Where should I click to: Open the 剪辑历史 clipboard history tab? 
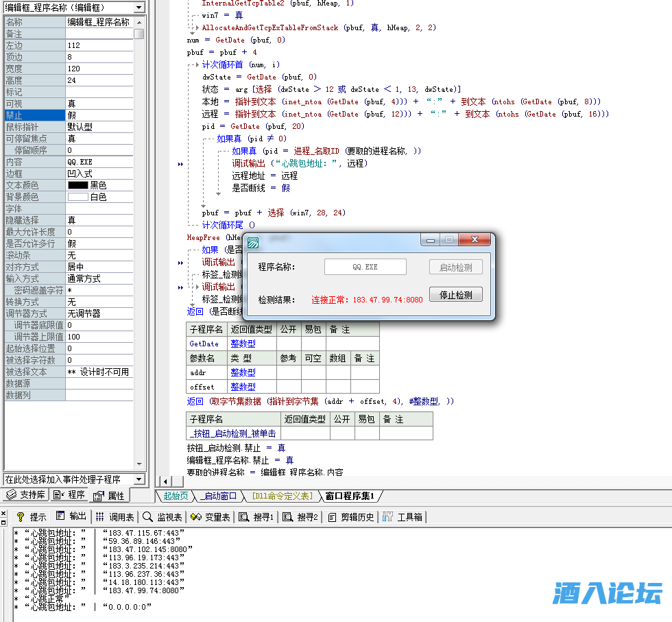pyautogui.click(x=351, y=516)
